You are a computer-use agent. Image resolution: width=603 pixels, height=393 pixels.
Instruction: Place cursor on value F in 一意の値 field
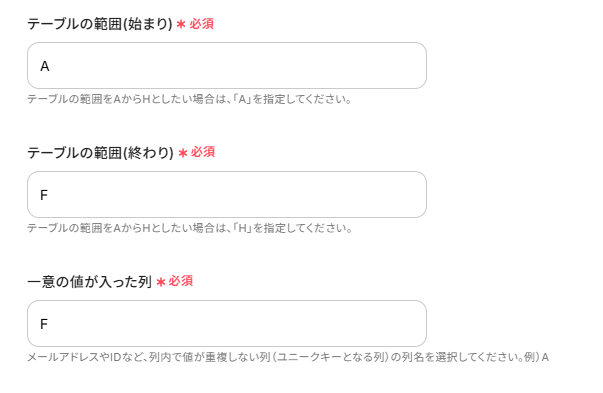pos(44,324)
